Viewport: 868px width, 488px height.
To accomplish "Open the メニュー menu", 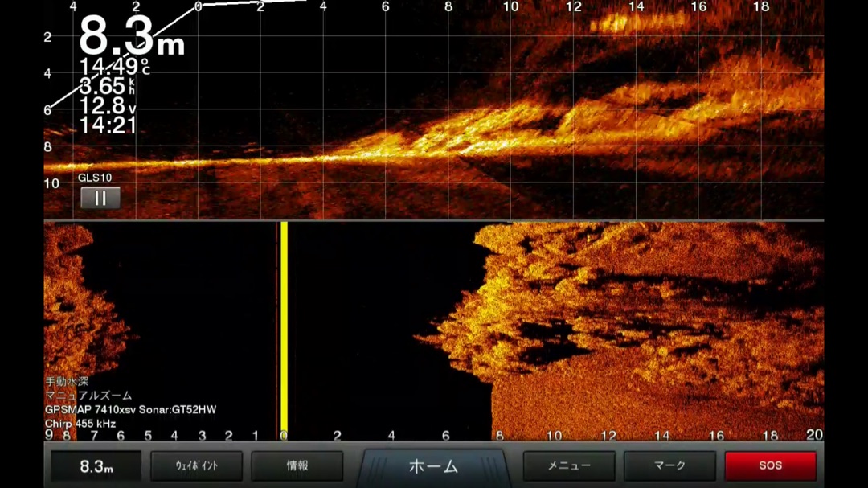I will (569, 466).
